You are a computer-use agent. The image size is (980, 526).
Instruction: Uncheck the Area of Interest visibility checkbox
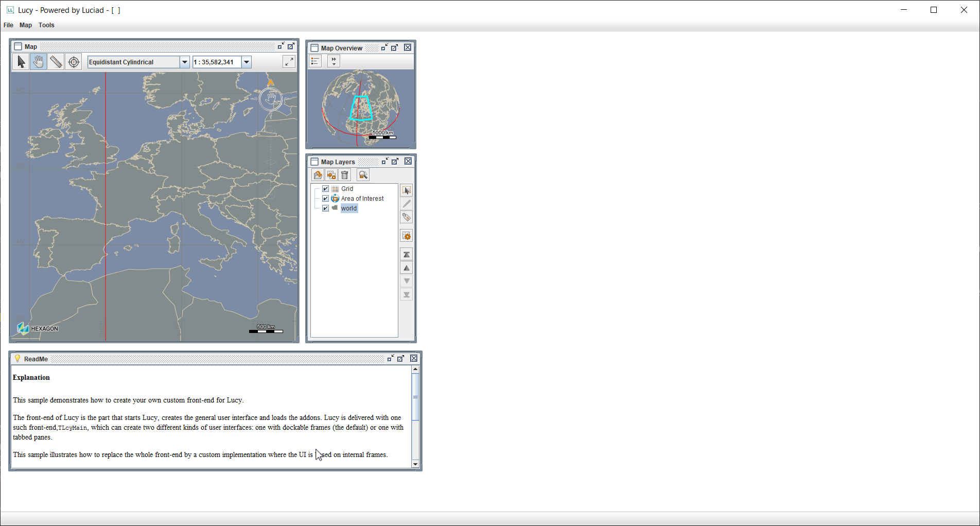pyautogui.click(x=325, y=199)
